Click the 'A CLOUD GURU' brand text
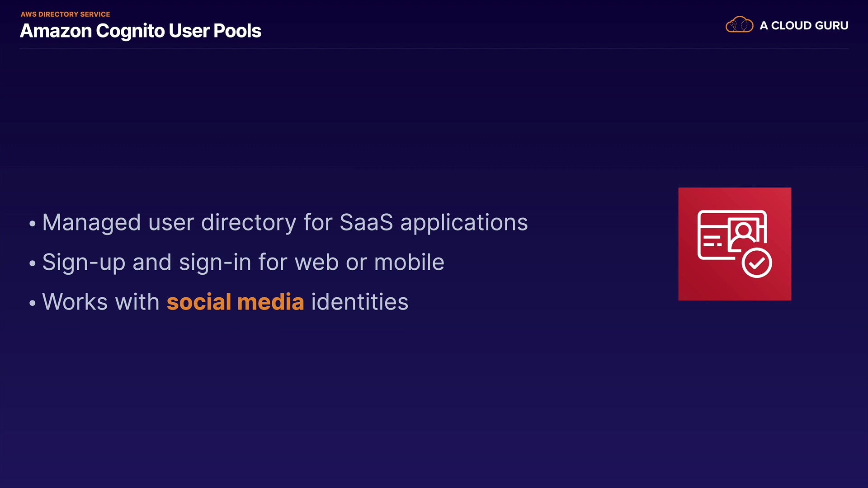 [804, 26]
